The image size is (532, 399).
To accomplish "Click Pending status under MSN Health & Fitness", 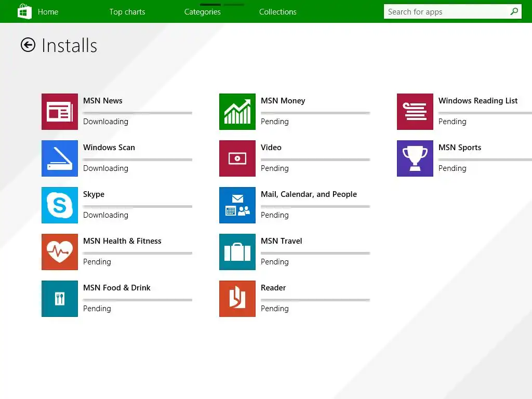I will tap(97, 262).
